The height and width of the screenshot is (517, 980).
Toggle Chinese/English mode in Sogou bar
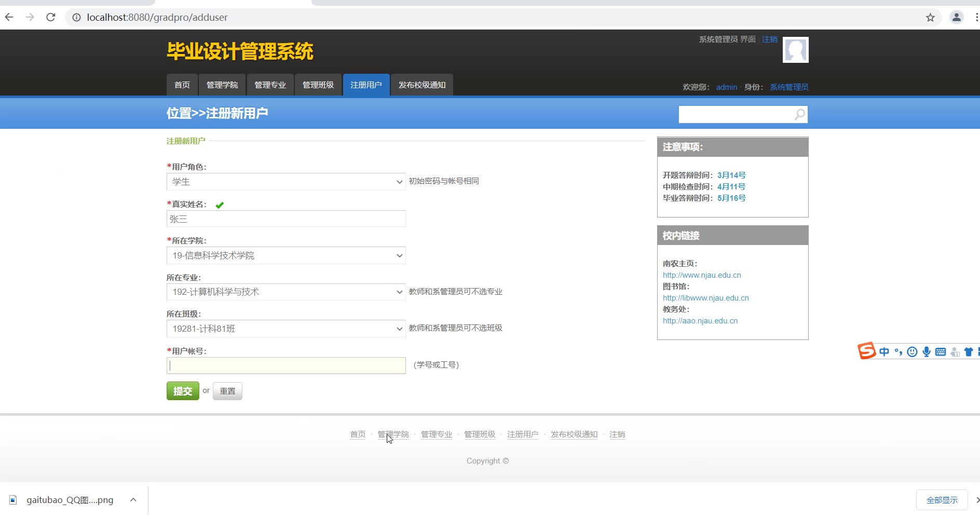pyautogui.click(x=884, y=352)
